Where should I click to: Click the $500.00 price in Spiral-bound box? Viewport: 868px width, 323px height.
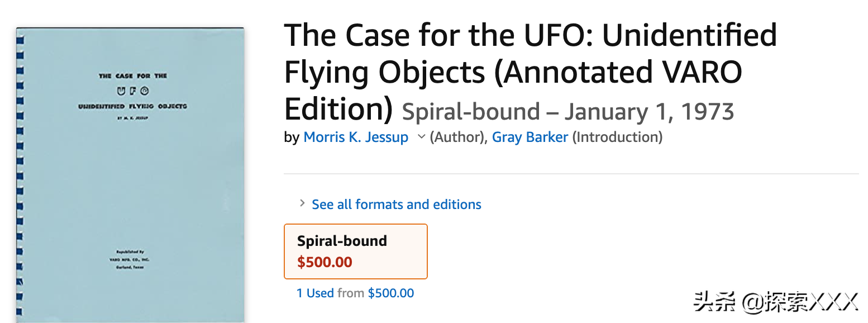tap(325, 262)
